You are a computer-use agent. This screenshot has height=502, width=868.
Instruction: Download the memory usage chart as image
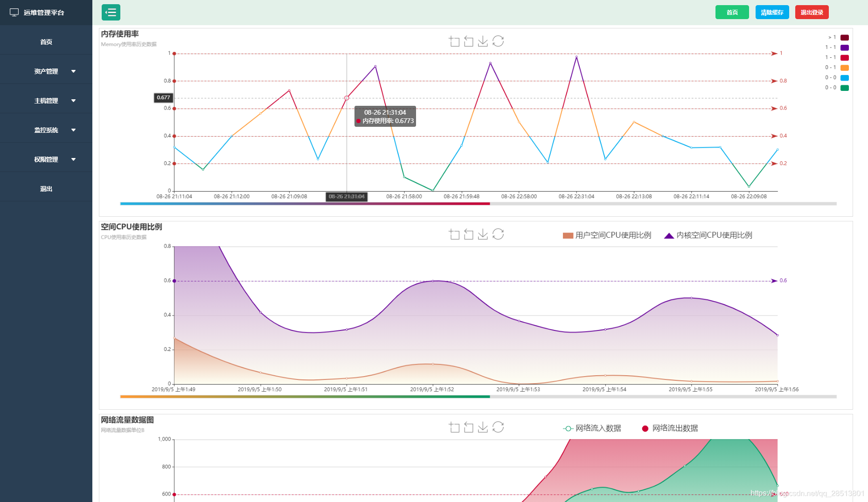483,41
